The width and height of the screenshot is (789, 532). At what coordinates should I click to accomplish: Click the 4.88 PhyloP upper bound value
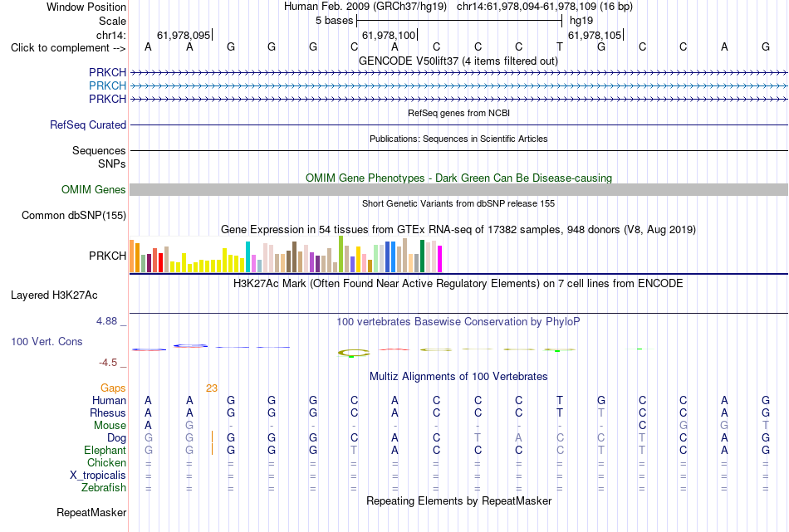(106, 321)
